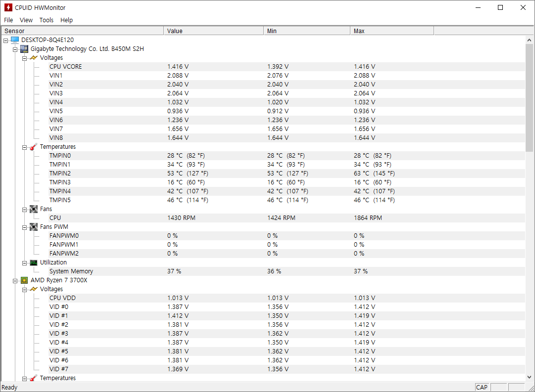Collapse the motherboard Temperatures group
The height and width of the screenshot is (392, 535).
[25, 147]
